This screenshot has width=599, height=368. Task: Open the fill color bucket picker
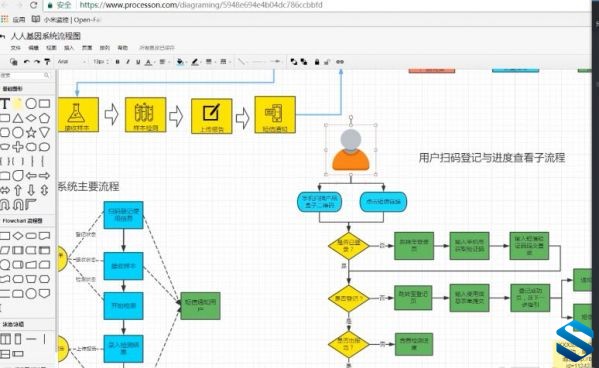pos(180,62)
